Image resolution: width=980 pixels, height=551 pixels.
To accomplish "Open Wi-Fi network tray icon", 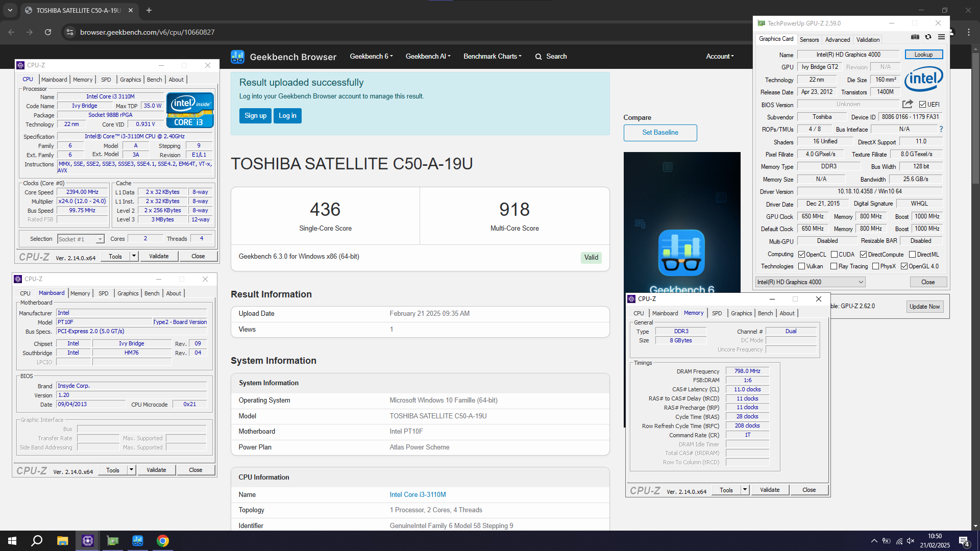I will click(899, 541).
